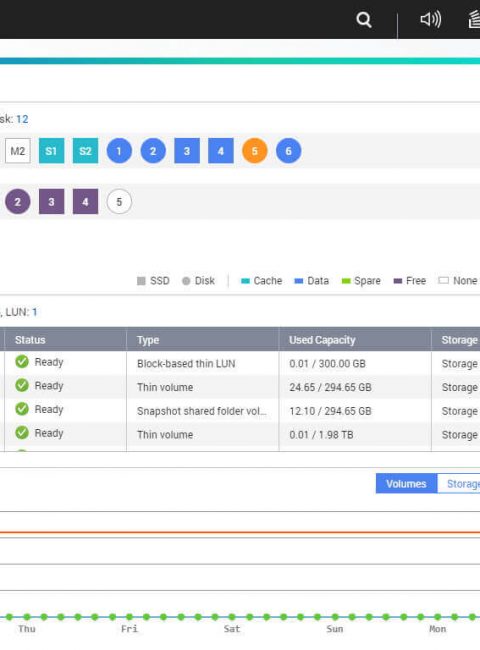Select the S1 cache SSD slot

[51, 151]
